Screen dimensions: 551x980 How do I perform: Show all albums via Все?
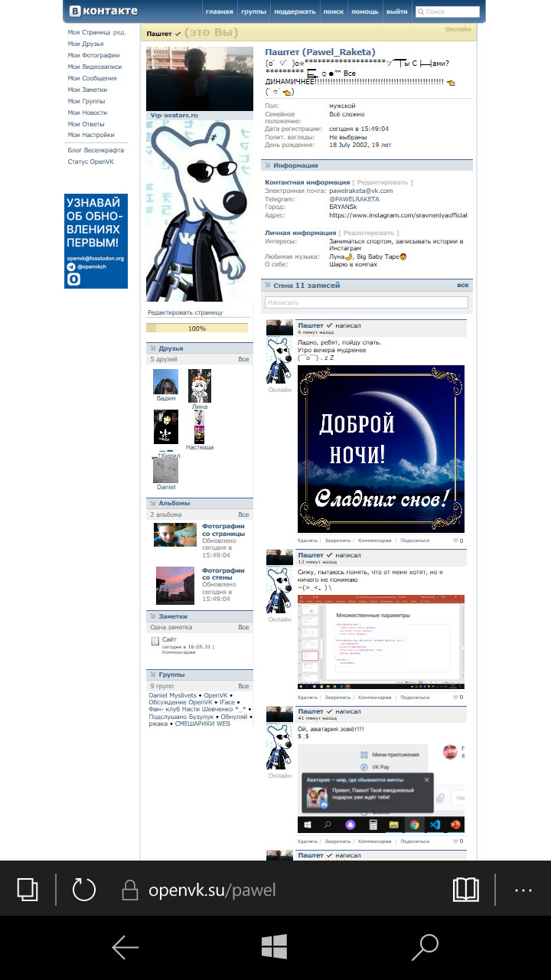tap(243, 514)
